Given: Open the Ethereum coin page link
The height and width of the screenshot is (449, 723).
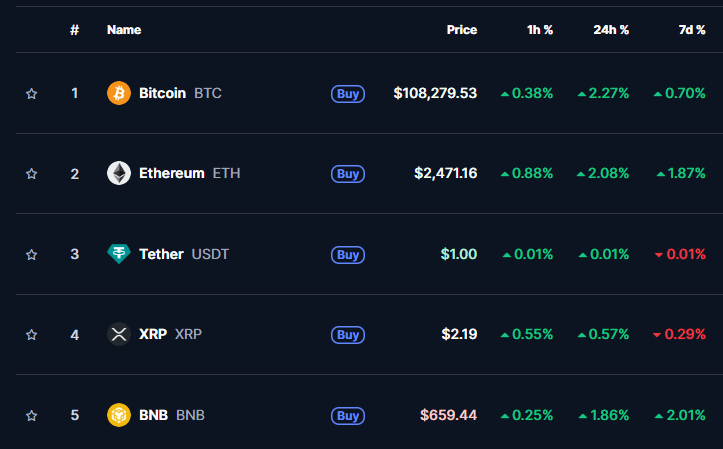Looking at the screenshot, I should coord(173,173).
